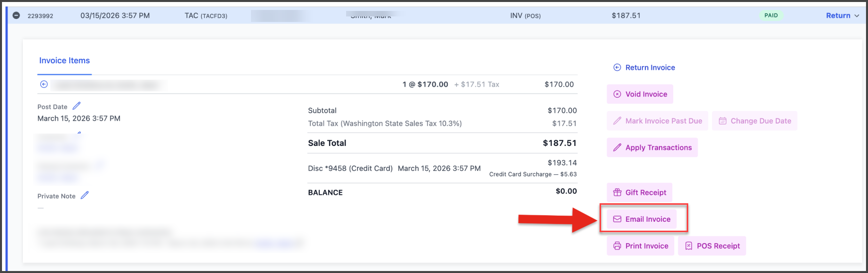Edit Post Date with pencil icon
Screen dimensions: 868x273
(x=76, y=106)
